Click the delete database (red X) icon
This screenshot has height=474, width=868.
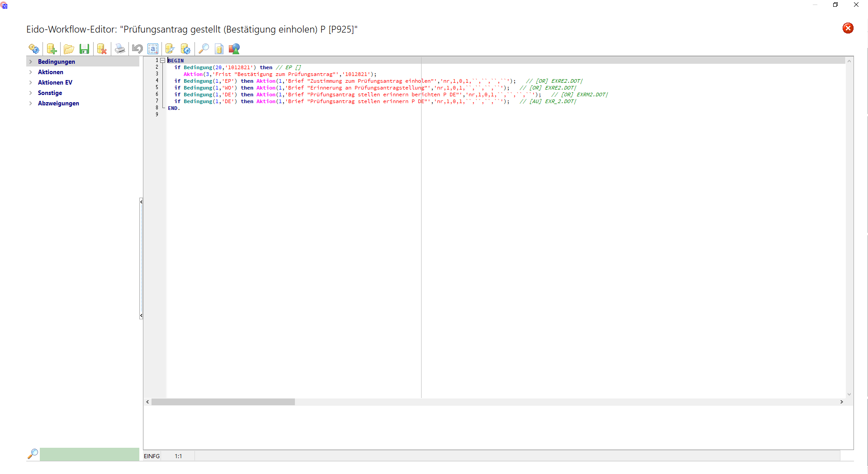pos(102,49)
